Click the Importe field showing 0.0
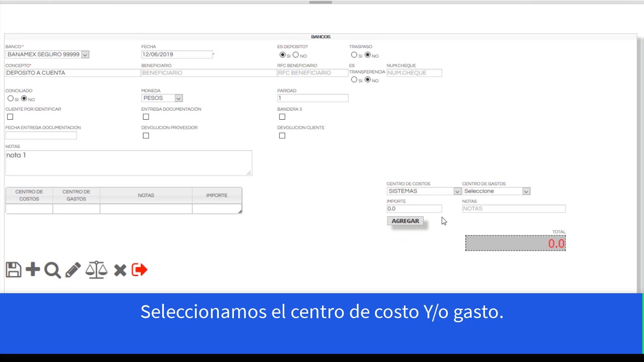Screen dimensions: 644x362 [x=414, y=209]
